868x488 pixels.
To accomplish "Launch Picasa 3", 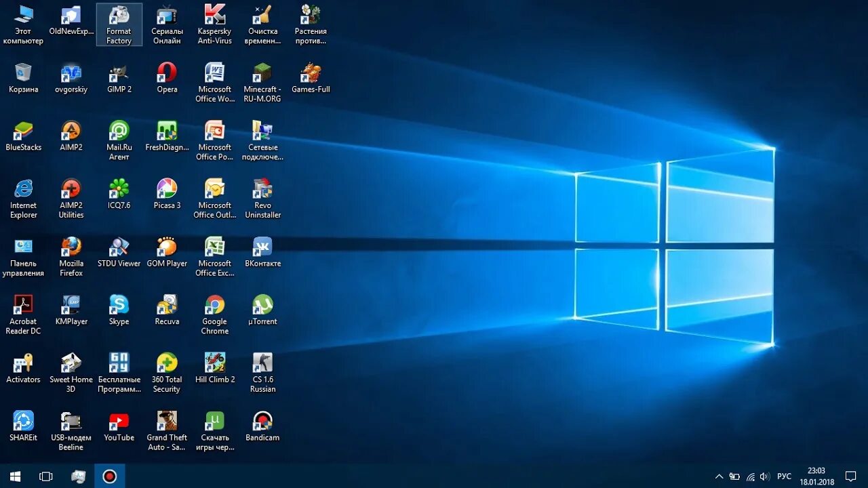I will [x=167, y=190].
